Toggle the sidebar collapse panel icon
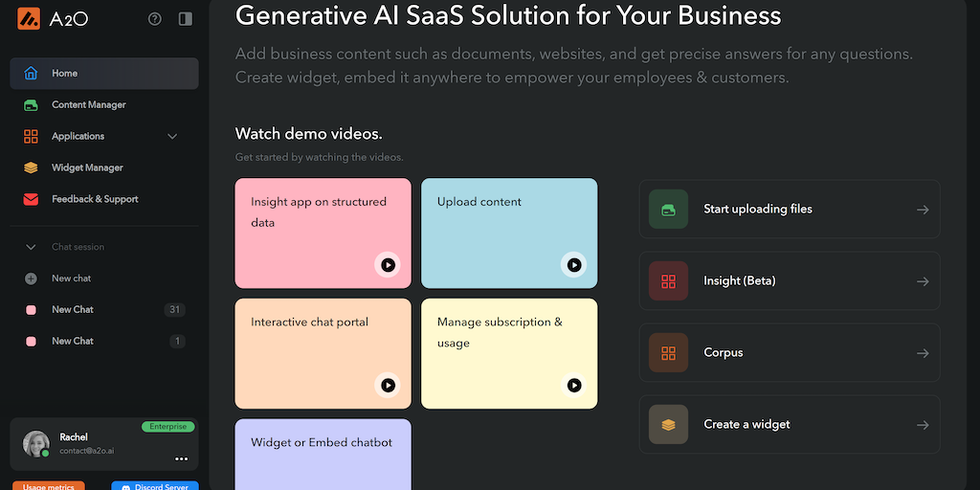The height and width of the screenshot is (490, 980). coord(185,18)
